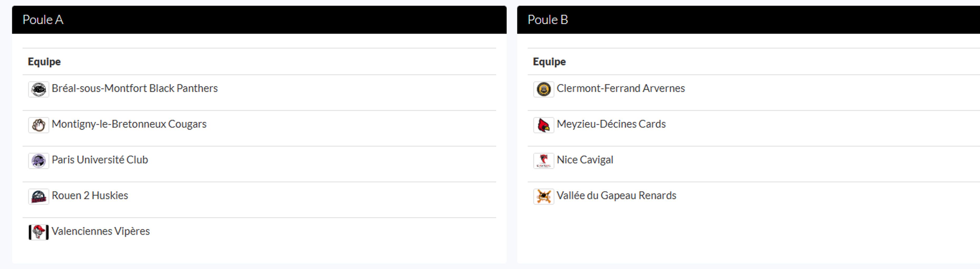This screenshot has width=980, height=269.
Task: Click the Bréal-sous-Montfort Black Panthers logo
Action: tap(38, 89)
